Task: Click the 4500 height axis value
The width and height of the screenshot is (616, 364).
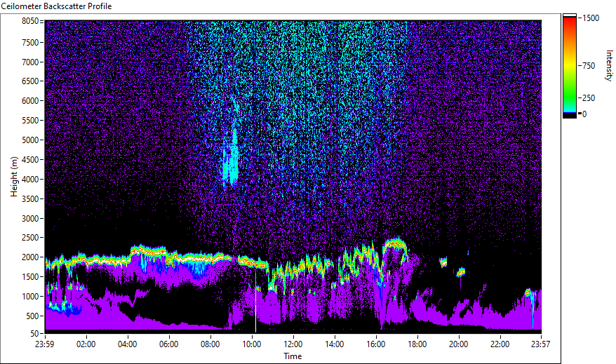Action: tap(30, 160)
